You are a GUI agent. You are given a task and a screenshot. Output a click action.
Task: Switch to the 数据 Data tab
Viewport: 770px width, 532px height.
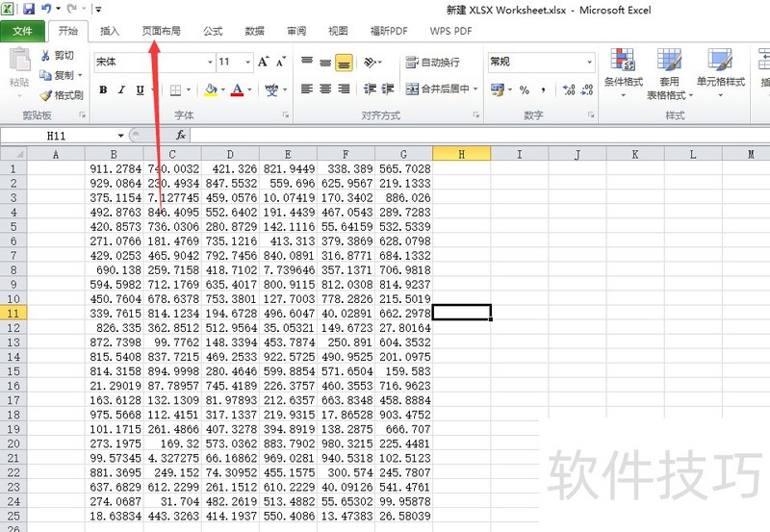coord(255,32)
